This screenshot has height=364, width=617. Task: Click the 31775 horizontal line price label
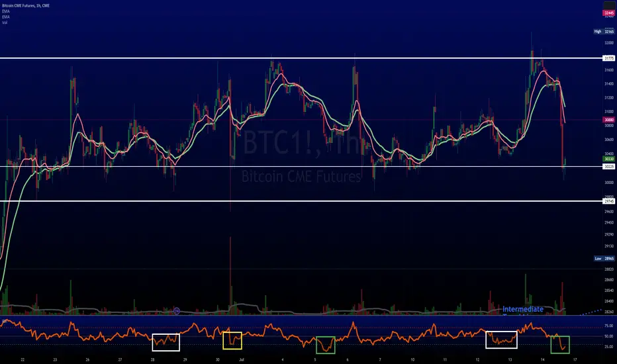click(x=609, y=58)
